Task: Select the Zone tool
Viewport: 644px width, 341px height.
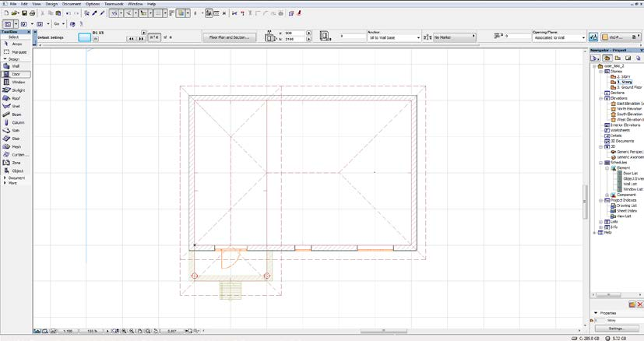Action: pyautogui.click(x=16, y=163)
